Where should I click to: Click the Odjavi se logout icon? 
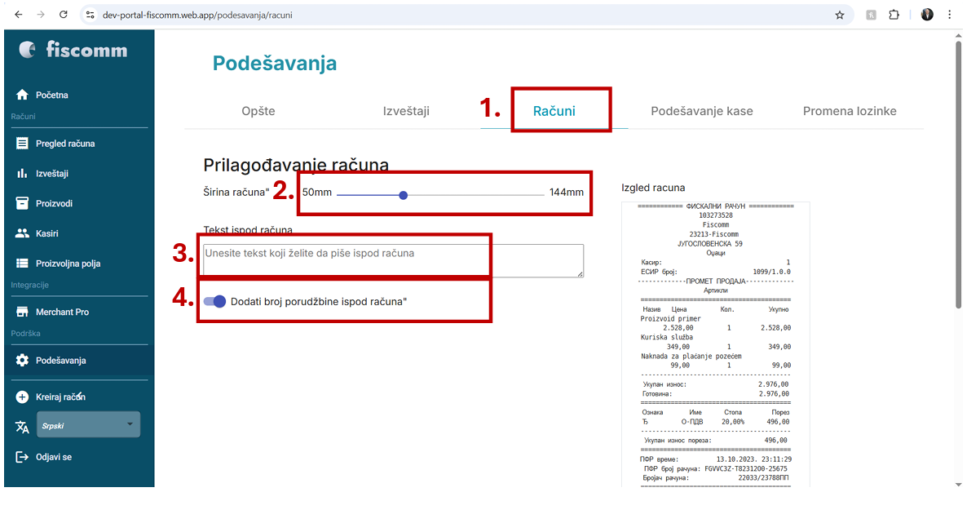22,457
